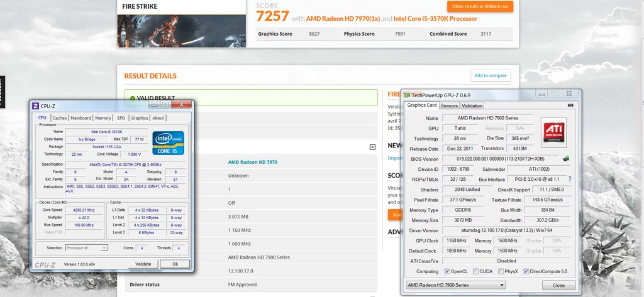Click the BIOS save chip icon in GPU-Z
This screenshot has height=297, width=644.
coord(566,159)
